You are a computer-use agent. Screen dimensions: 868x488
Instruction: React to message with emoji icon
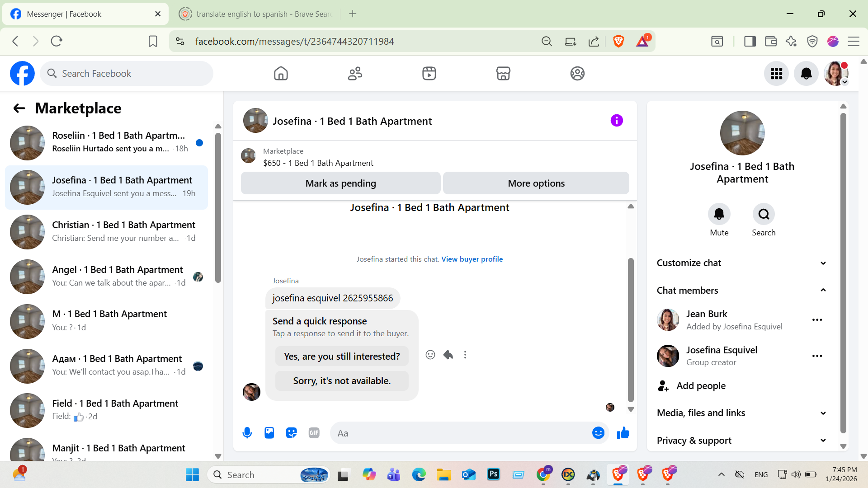point(430,355)
